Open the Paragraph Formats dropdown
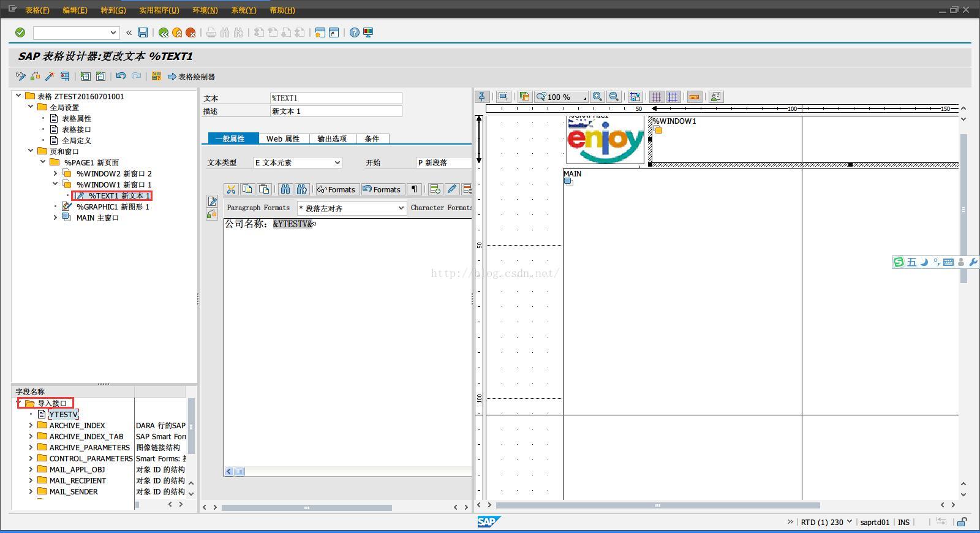 coord(401,208)
